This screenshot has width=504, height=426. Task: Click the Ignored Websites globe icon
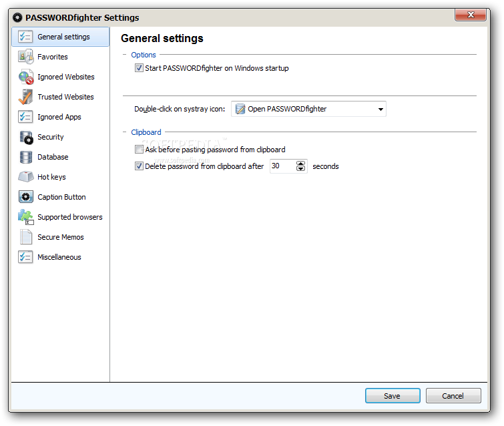point(26,77)
